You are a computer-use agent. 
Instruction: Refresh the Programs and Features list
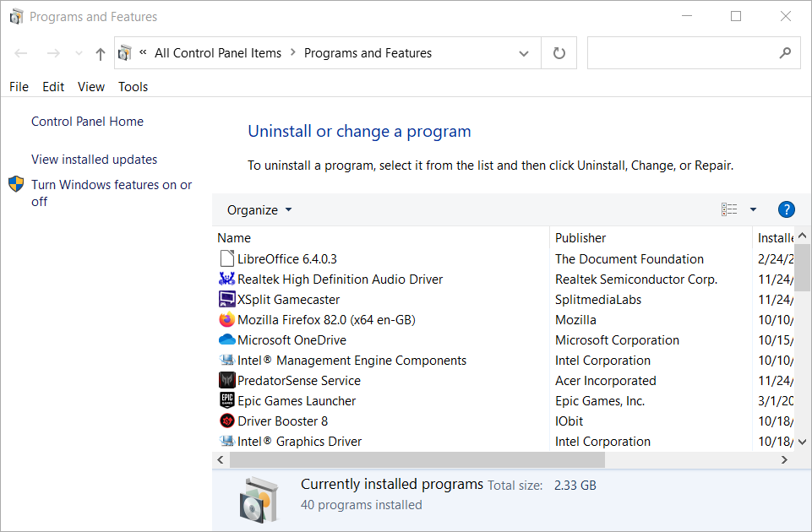pyautogui.click(x=559, y=53)
